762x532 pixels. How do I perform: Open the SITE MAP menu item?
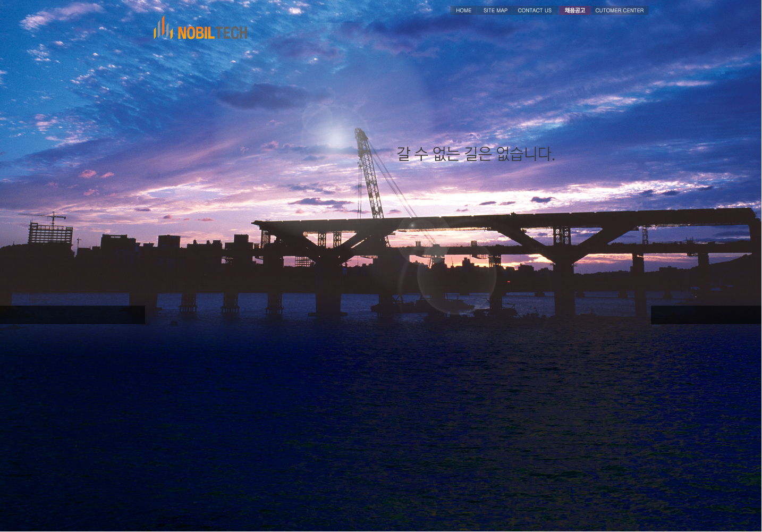coord(495,11)
